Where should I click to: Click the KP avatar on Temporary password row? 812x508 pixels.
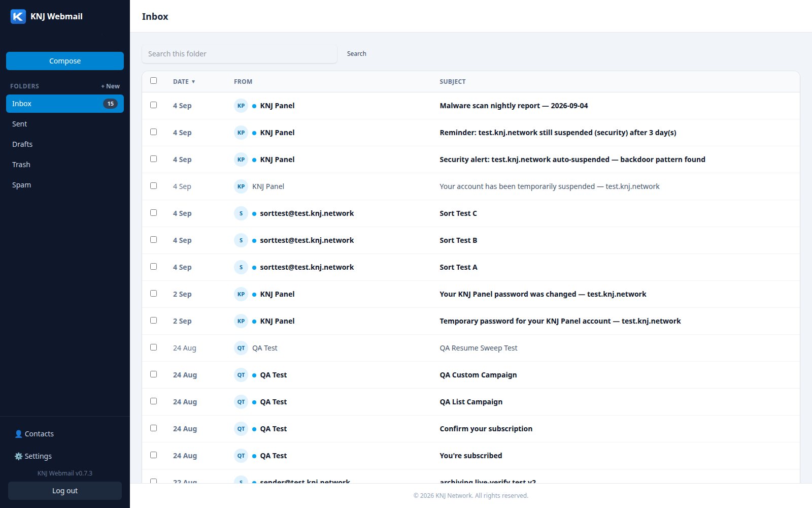241,321
